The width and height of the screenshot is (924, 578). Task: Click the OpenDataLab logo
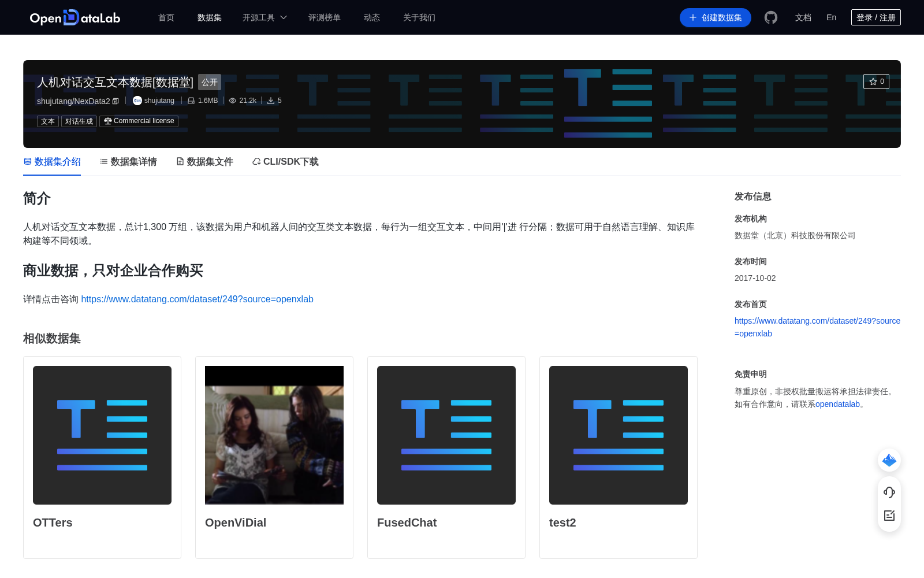point(75,17)
